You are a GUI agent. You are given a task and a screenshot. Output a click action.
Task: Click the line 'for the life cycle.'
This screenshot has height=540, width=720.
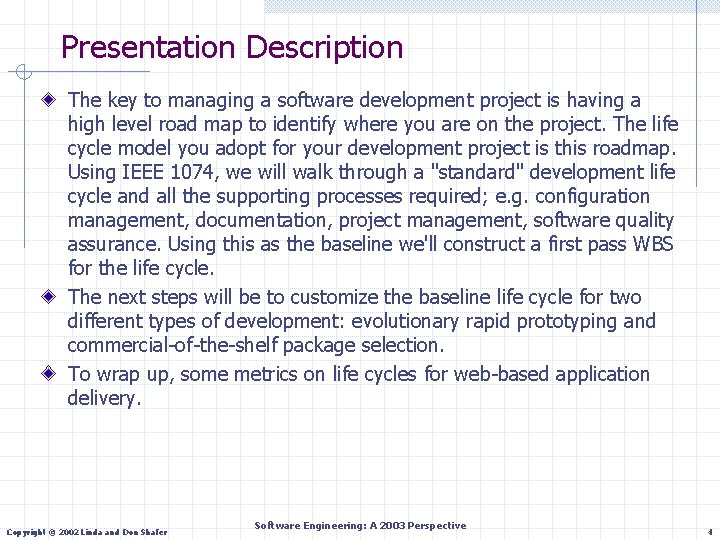coord(141,268)
